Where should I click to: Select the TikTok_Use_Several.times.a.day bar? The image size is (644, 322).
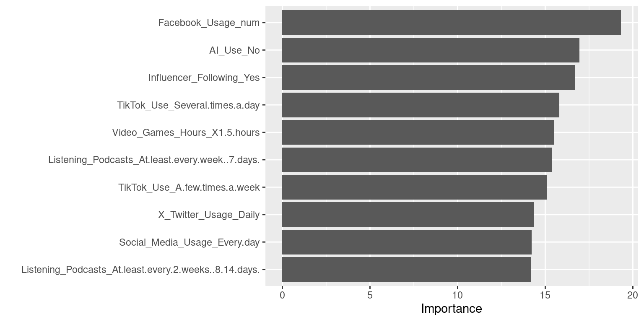click(x=421, y=105)
